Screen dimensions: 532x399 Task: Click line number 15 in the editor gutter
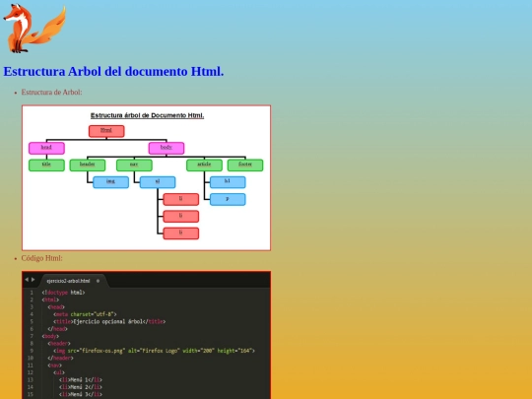point(31,395)
